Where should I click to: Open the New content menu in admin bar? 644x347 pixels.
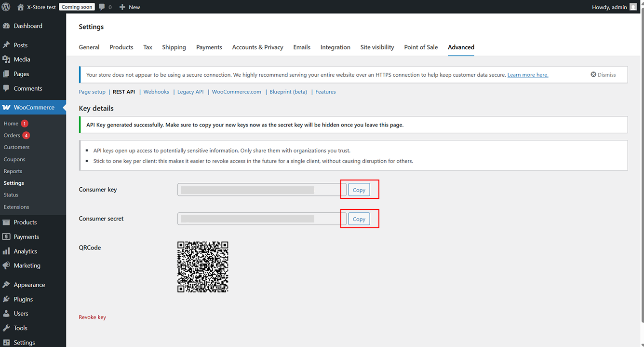[x=130, y=7]
